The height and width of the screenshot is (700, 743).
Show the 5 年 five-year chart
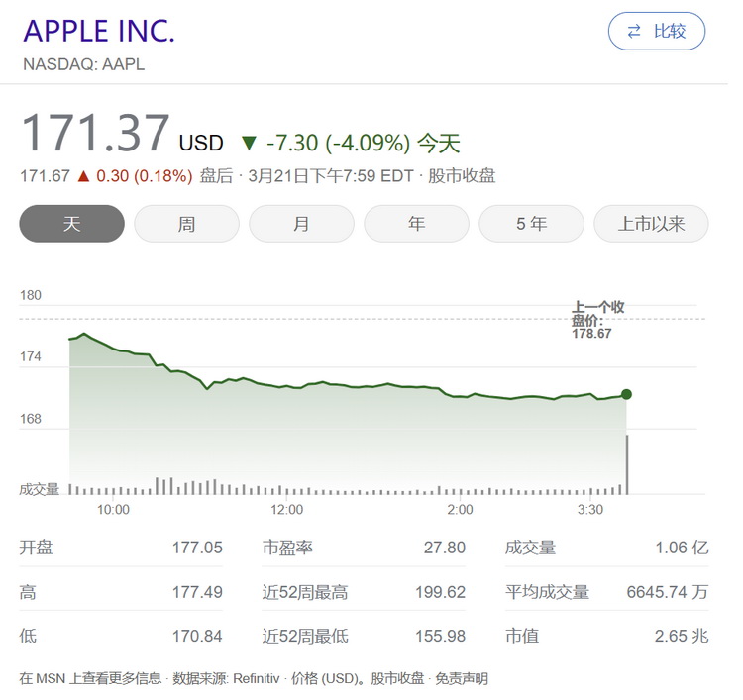coord(531,224)
